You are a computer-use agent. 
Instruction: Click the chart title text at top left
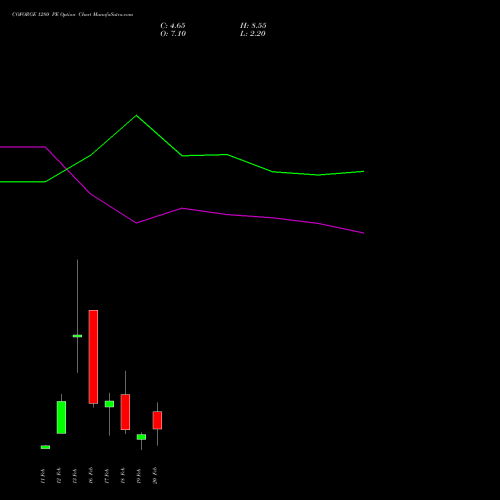coord(72,15)
